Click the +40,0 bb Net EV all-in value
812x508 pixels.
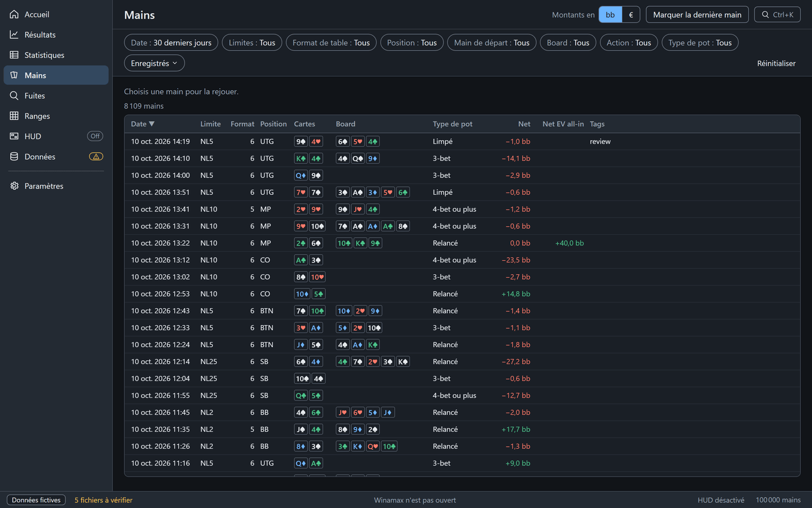[570, 243]
